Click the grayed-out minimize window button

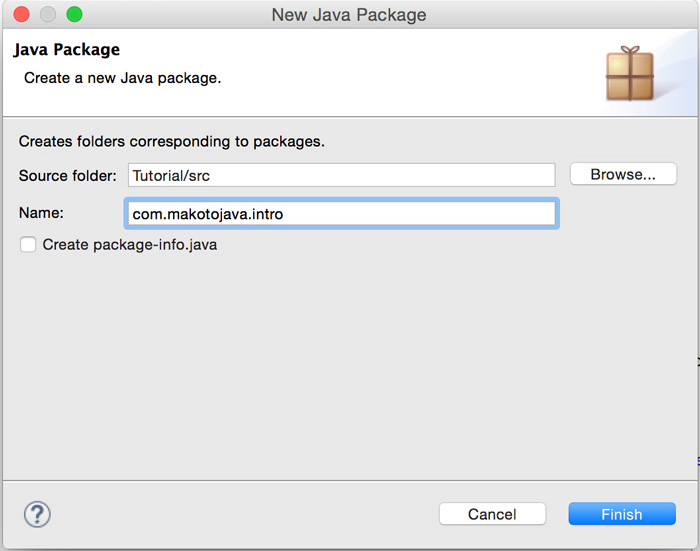pyautogui.click(x=48, y=15)
